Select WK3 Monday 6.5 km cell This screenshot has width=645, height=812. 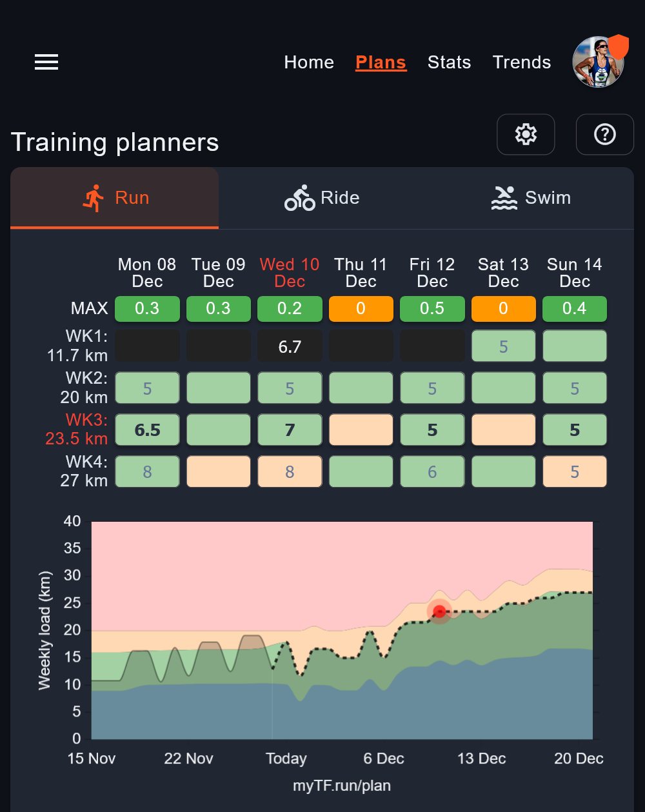[x=147, y=430]
